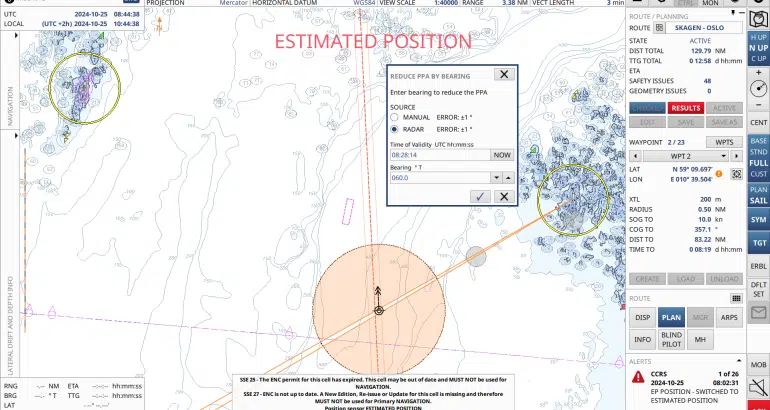Viewport: 770px width, 410px height.
Task: Click the red RESULTS button
Action: [685, 108]
